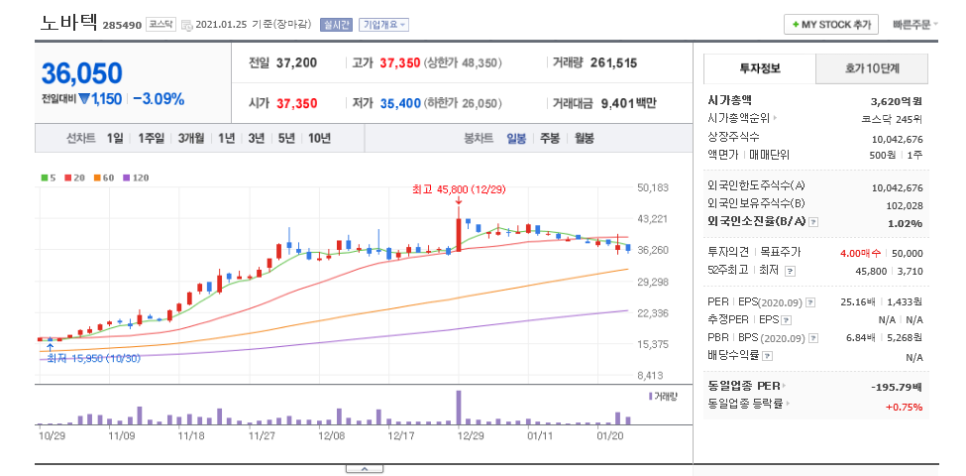Click the +0.75% sector change value
966x476 pixels.
904,406
